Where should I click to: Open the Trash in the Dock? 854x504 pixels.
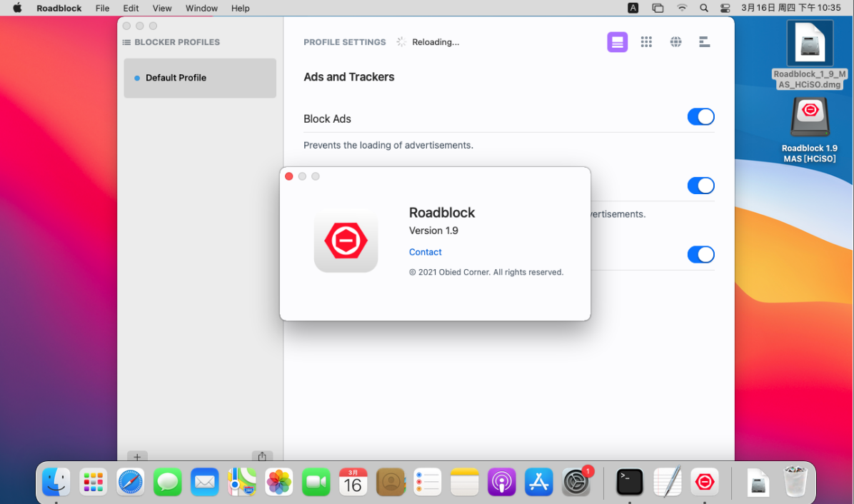(795, 482)
